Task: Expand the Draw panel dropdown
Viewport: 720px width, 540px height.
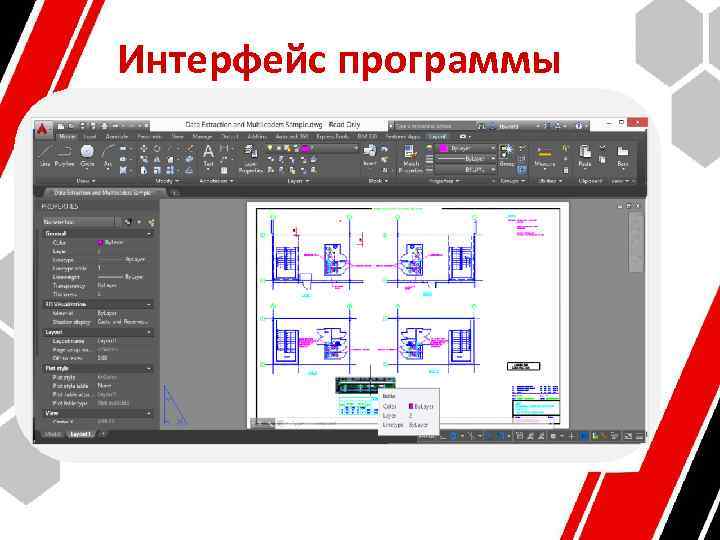Action: click(86, 181)
